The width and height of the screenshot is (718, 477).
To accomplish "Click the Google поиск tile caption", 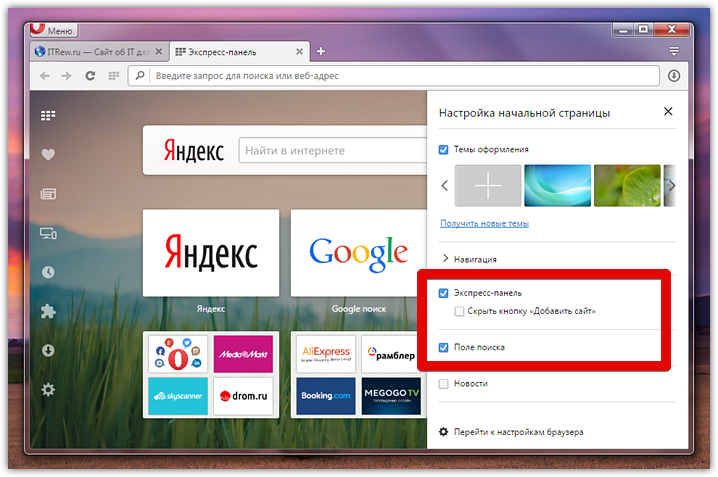I will [359, 309].
